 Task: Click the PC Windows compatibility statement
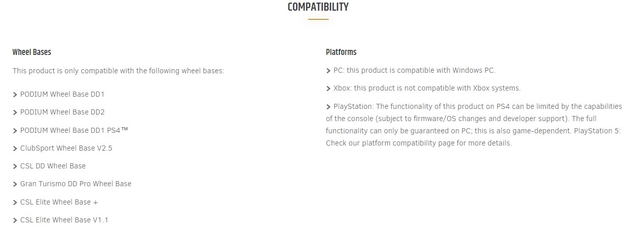414,70
